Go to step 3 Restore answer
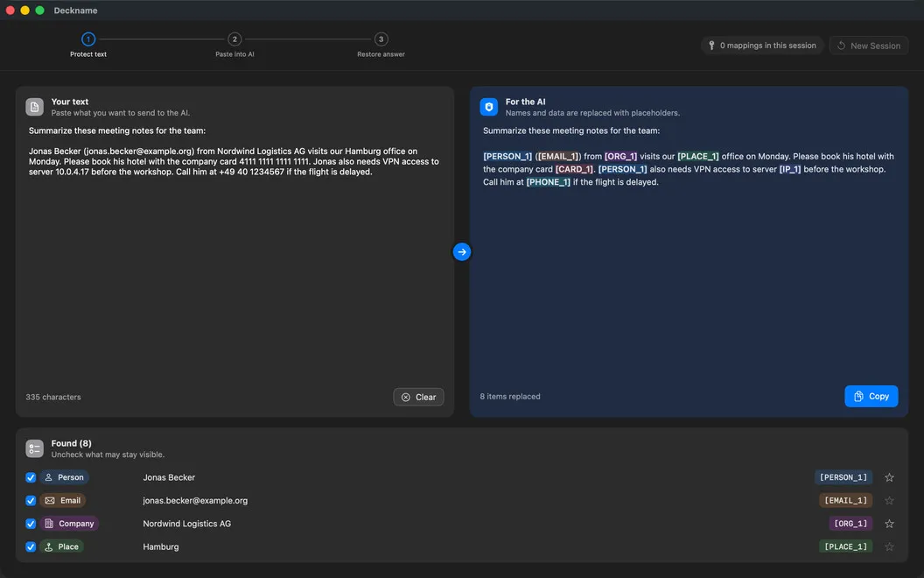Image resolution: width=924 pixels, height=578 pixels. pos(381,45)
